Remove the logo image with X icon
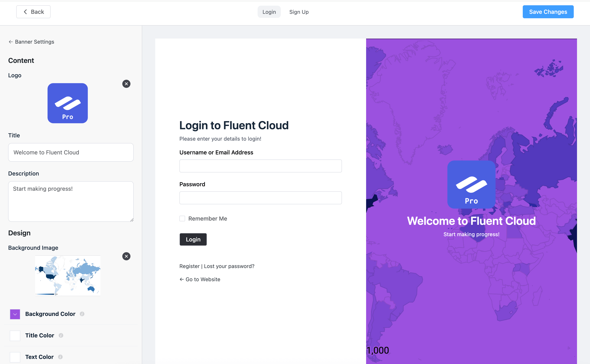590x364 pixels. pyautogui.click(x=126, y=84)
